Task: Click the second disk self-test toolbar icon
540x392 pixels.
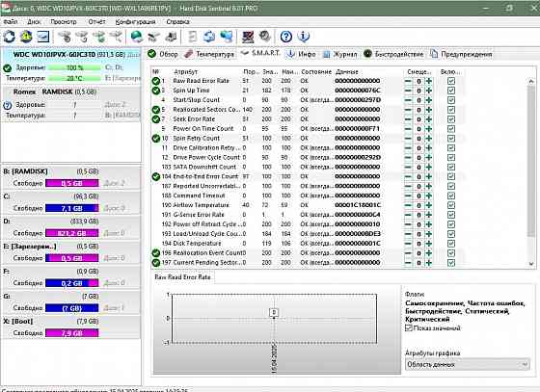Action: [x=82, y=37]
